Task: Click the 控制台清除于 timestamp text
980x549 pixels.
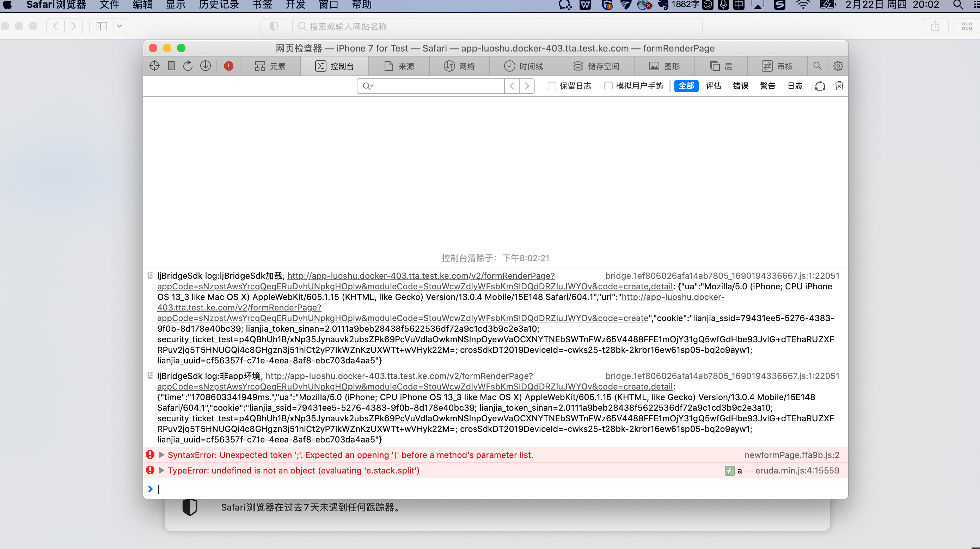Action: click(495, 258)
